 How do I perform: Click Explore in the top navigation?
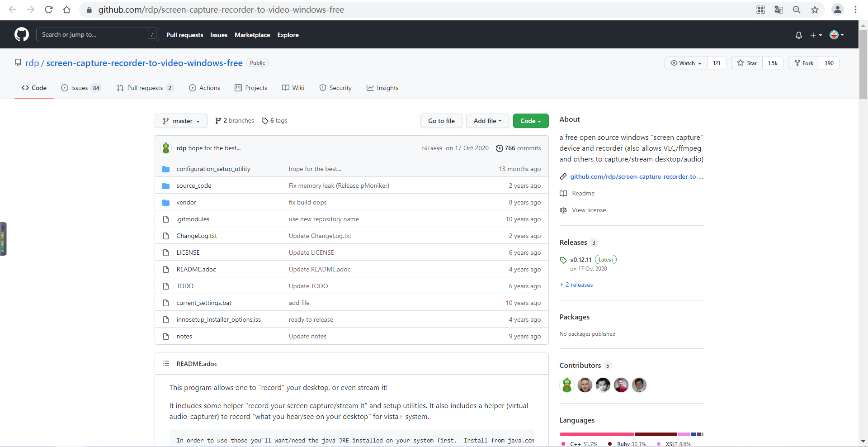click(288, 35)
